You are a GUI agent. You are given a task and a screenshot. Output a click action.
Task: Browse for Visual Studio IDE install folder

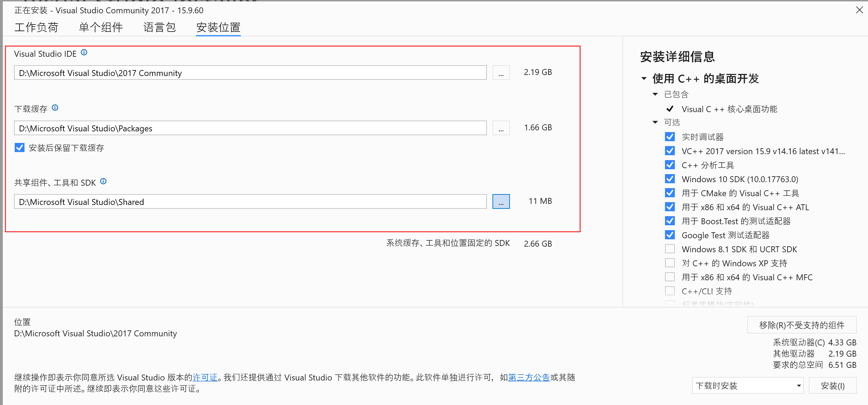(x=501, y=73)
